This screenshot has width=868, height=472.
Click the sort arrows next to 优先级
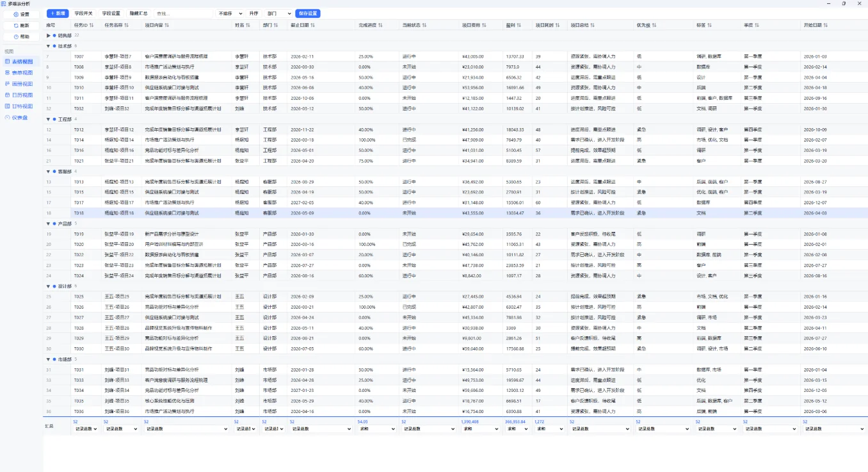click(x=654, y=25)
